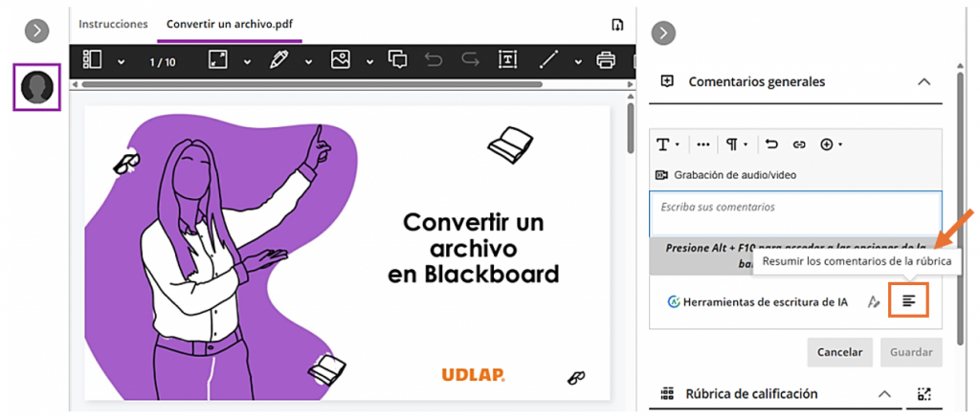Select the text box annotation tool
This screenshot has width=980, height=420.
[507, 60]
